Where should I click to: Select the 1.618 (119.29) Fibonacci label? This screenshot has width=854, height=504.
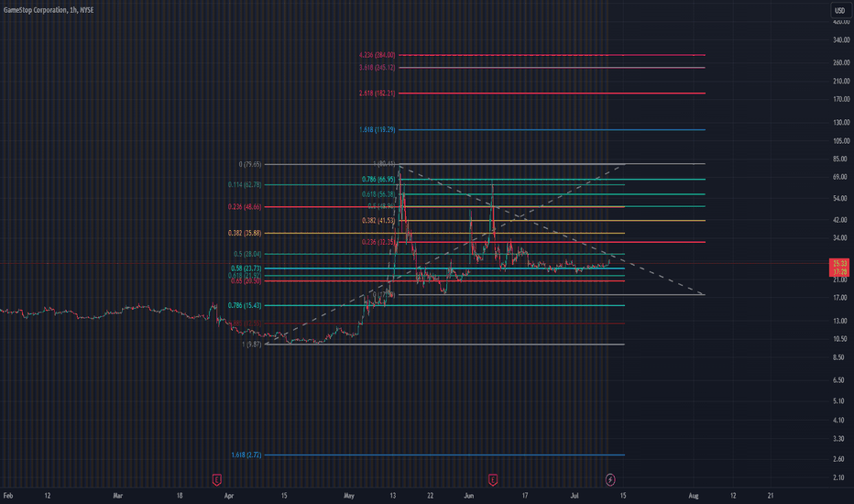377,130
